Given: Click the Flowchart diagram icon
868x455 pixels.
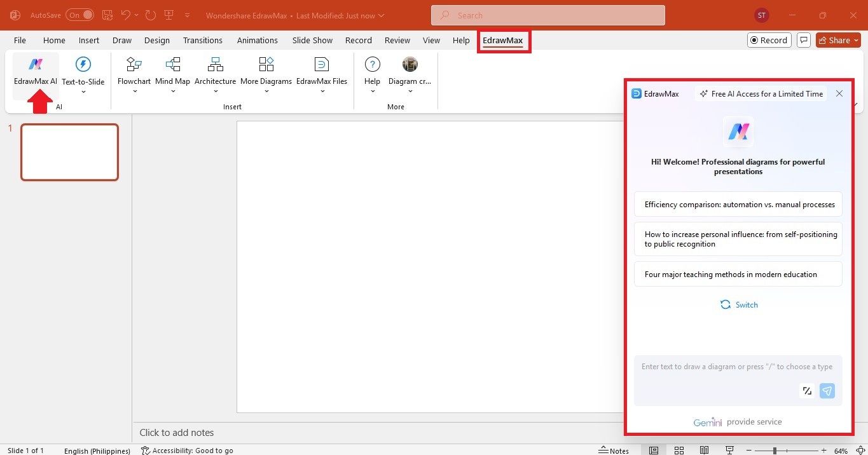Looking at the screenshot, I should pos(134,64).
